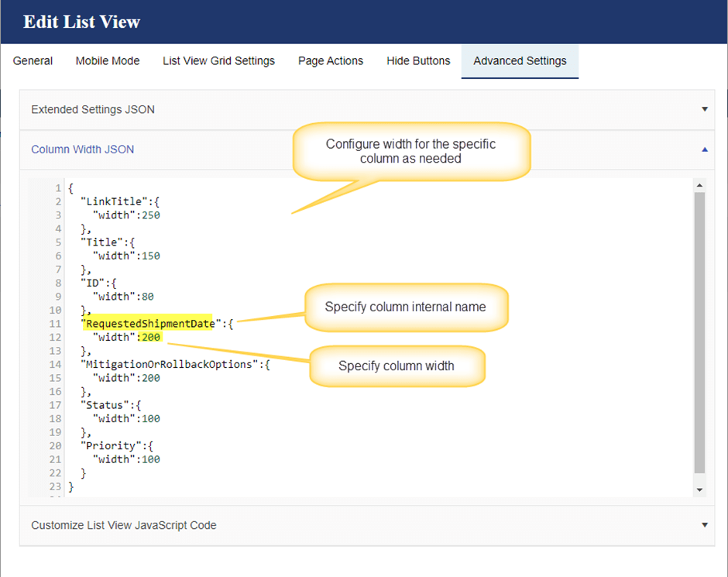Click the editor scrollbar down arrow

coord(700,489)
